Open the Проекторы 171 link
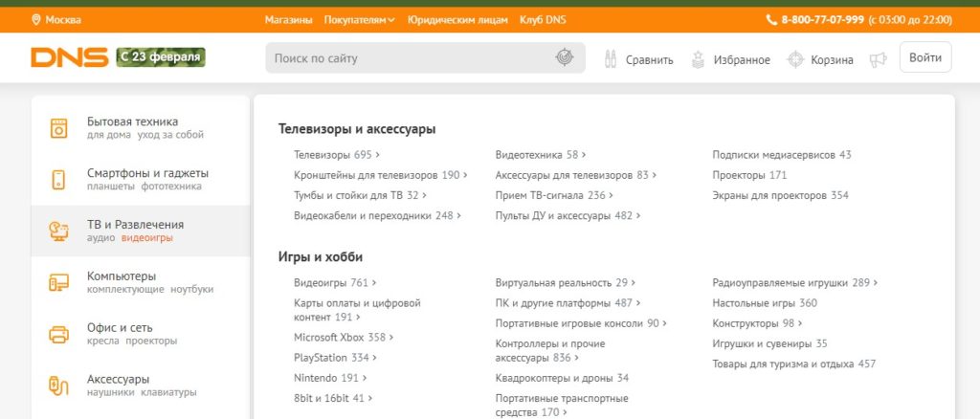 [x=748, y=175]
